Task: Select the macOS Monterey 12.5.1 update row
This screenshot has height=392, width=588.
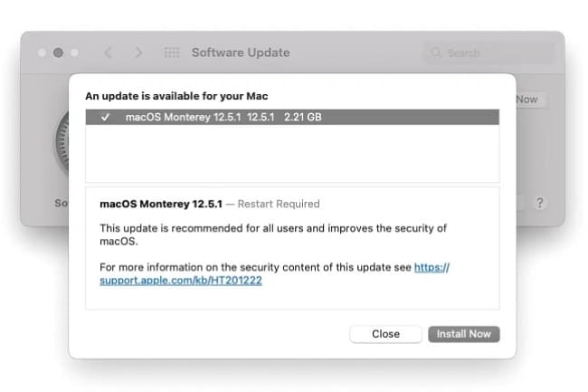Action: click(x=292, y=117)
